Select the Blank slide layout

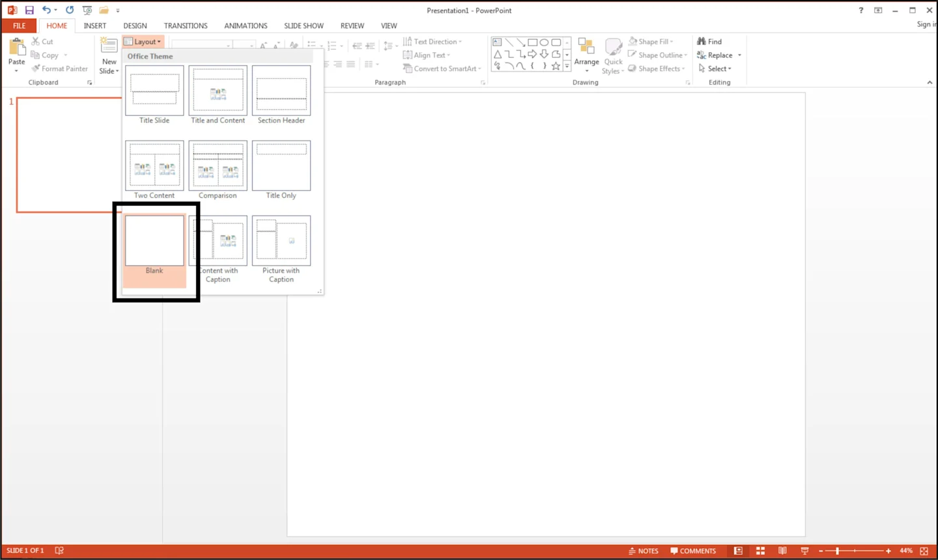click(154, 241)
